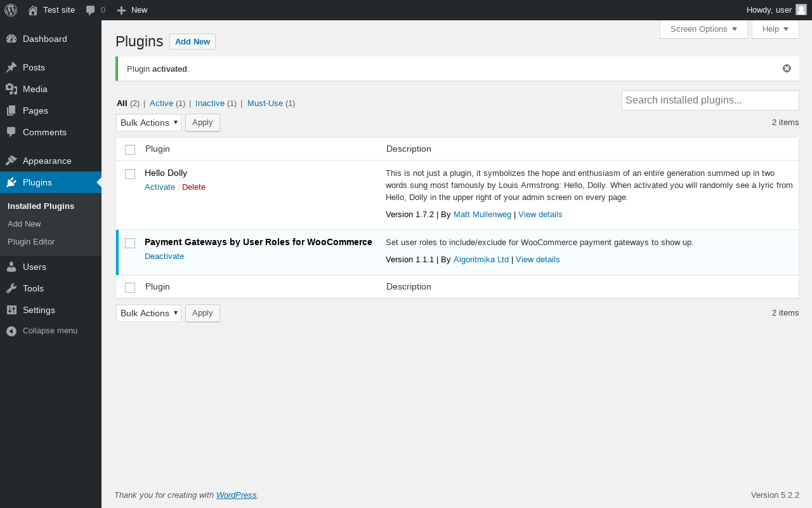Click the Media library icon

(x=11, y=89)
